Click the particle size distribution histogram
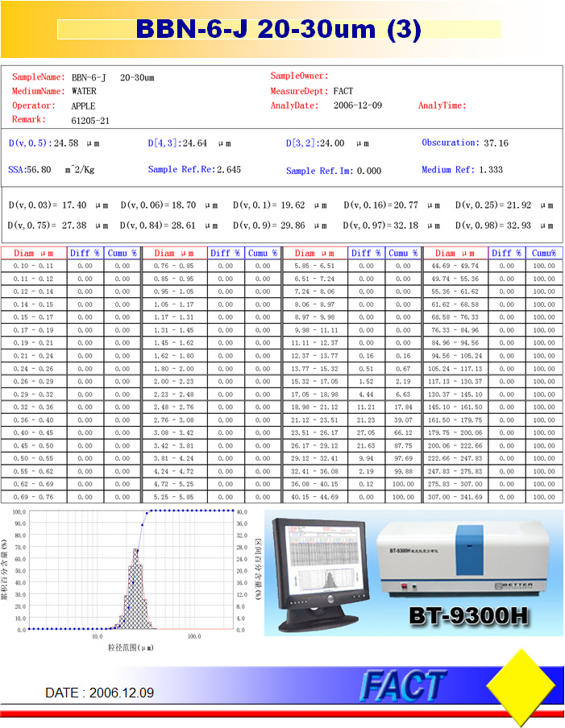Screen dimensions: 565x728 (x=135, y=589)
